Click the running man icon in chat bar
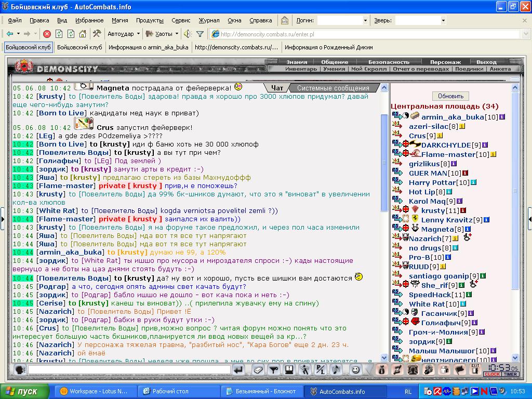532x399 pixels. (304, 370)
